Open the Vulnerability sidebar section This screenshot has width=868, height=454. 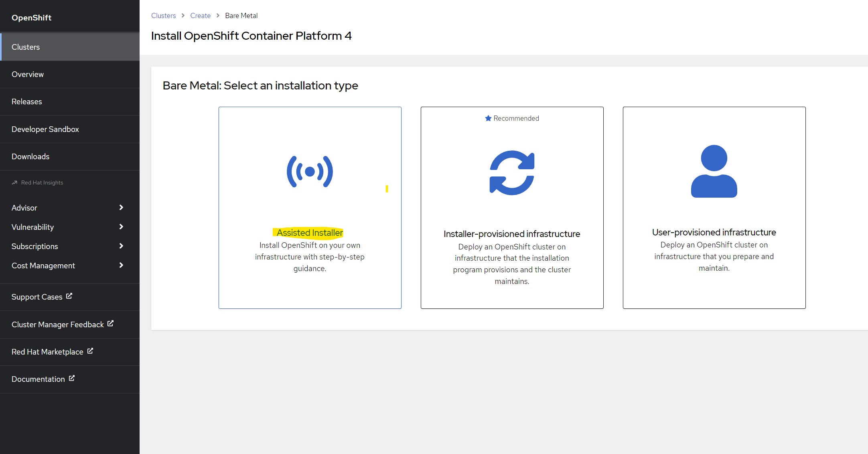point(70,227)
